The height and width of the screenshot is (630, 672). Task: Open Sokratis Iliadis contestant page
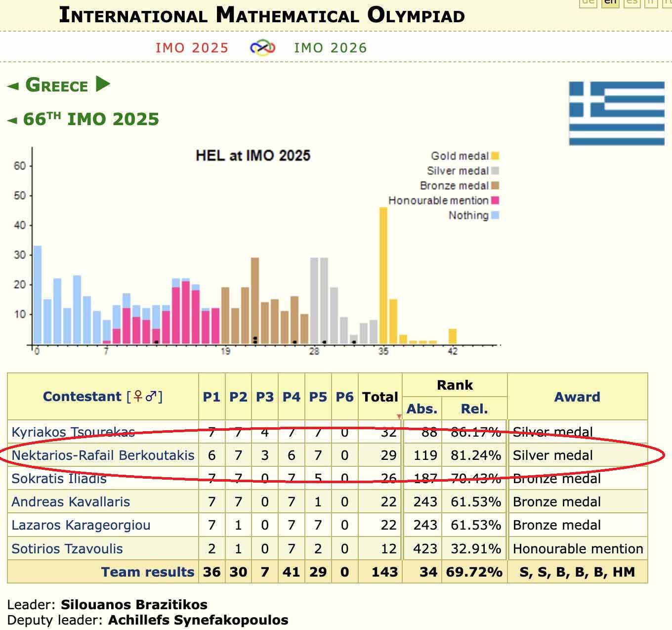coord(59,478)
